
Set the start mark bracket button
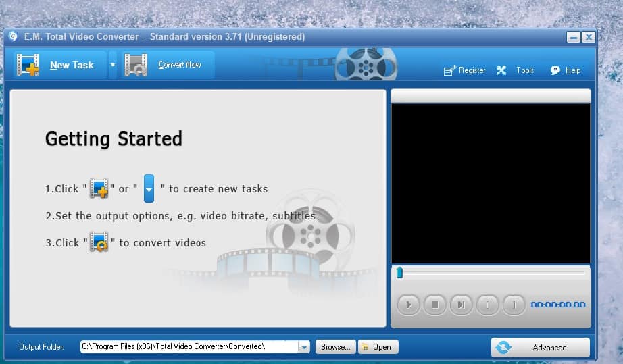[487, 305]
